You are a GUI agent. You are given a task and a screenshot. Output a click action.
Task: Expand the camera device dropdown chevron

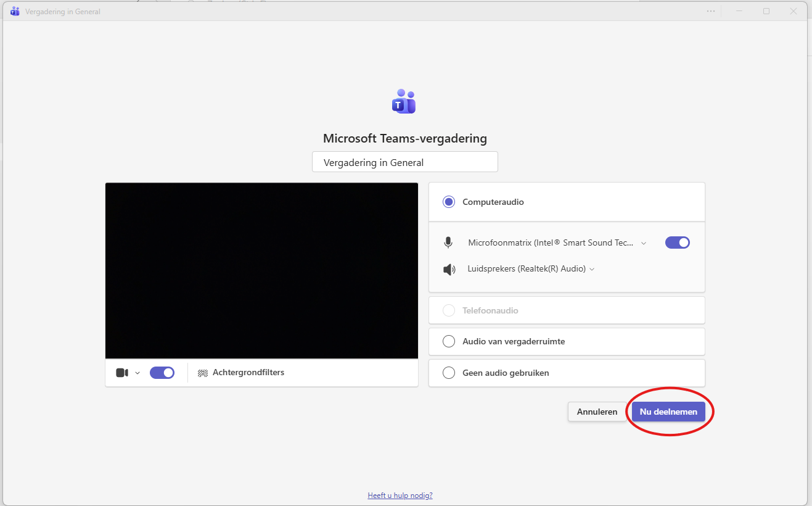tap(137, 373)
